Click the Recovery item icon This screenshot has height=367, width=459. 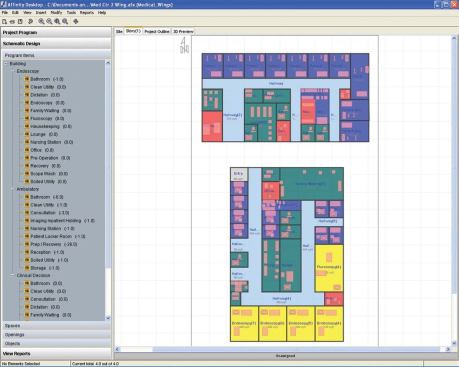point(27,166)
